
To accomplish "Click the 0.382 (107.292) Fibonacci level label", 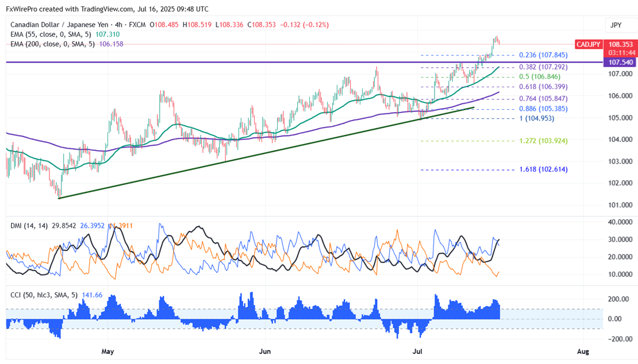I will [x=543, y=67].
